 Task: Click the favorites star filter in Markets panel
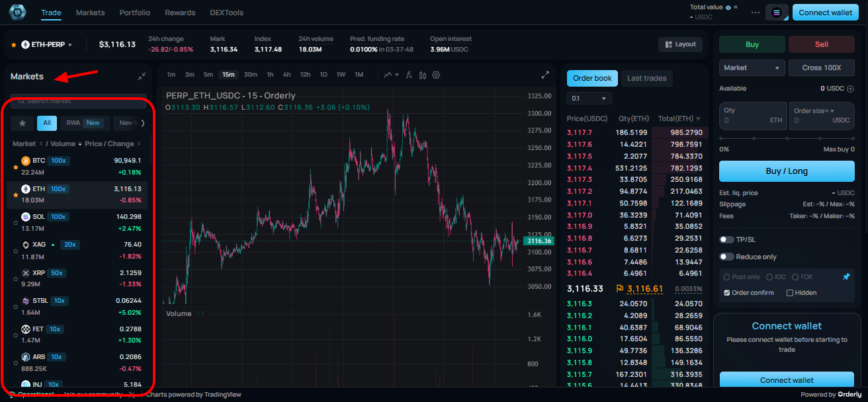coord(22,123)
